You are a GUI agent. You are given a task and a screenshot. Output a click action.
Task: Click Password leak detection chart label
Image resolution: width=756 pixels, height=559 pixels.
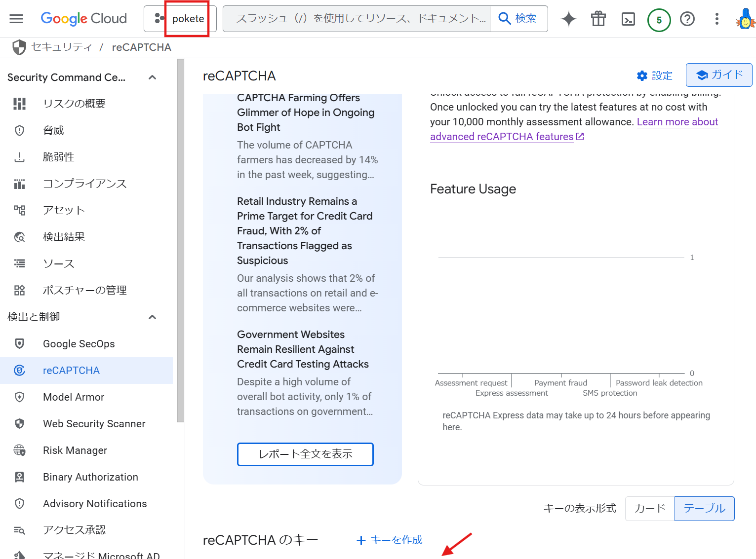[x=659, y=383]
